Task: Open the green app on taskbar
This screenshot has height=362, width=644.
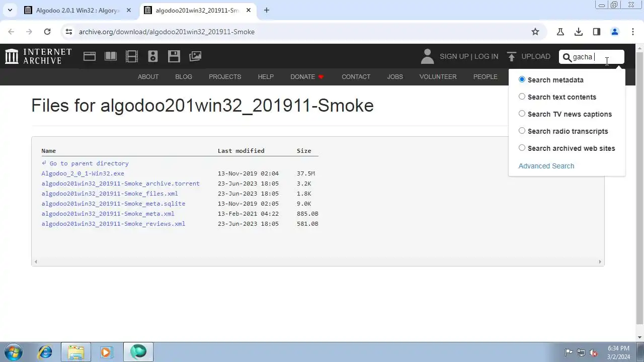Action: point(138,352)
